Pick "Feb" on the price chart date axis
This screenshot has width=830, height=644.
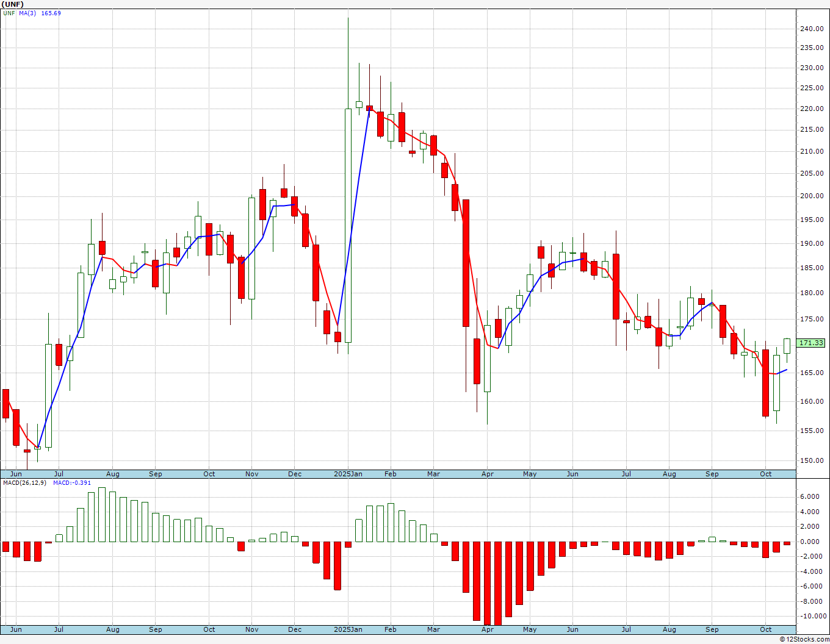pos(390,474)
